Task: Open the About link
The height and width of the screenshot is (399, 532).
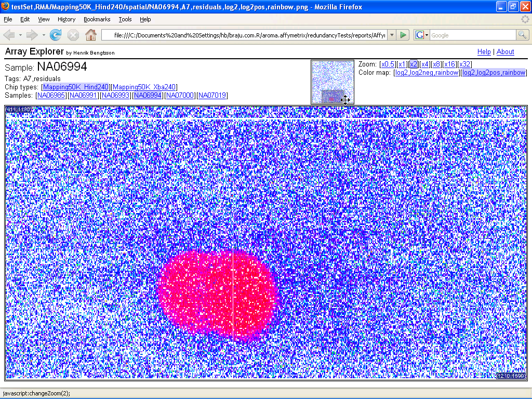Action: point(505,52)
